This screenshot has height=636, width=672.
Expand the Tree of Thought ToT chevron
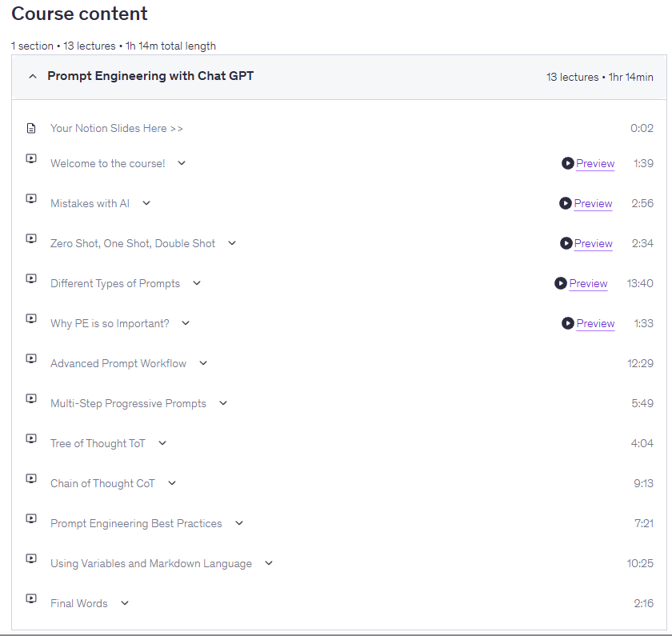(x=162, y=443)
